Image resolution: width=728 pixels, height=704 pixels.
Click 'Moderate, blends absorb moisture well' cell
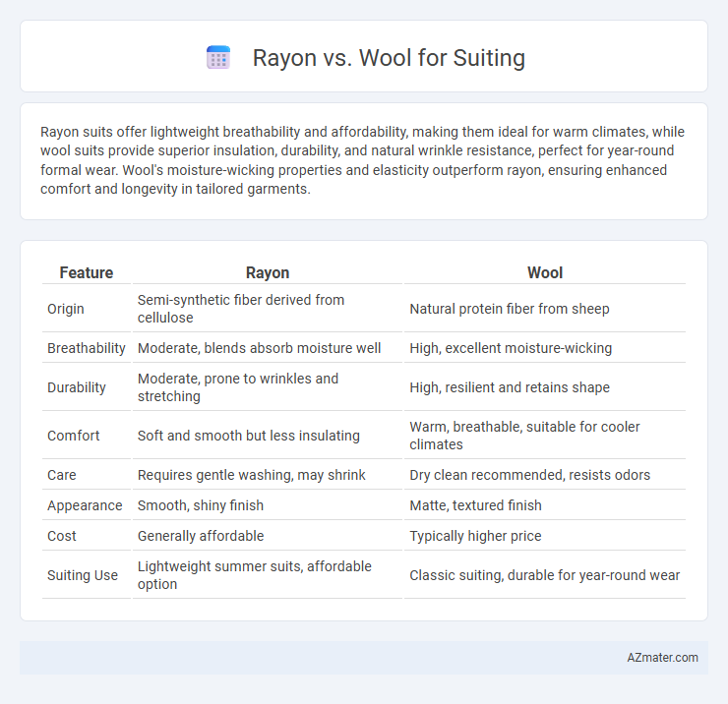click(268, 348)
